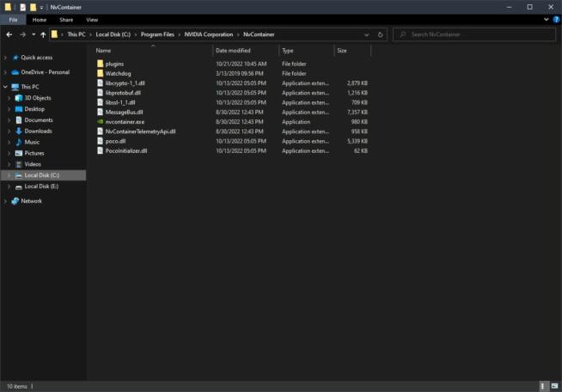Switch to the Home ribbon tab
This screenshot has width=562, height=392.
tap(39, 20)
